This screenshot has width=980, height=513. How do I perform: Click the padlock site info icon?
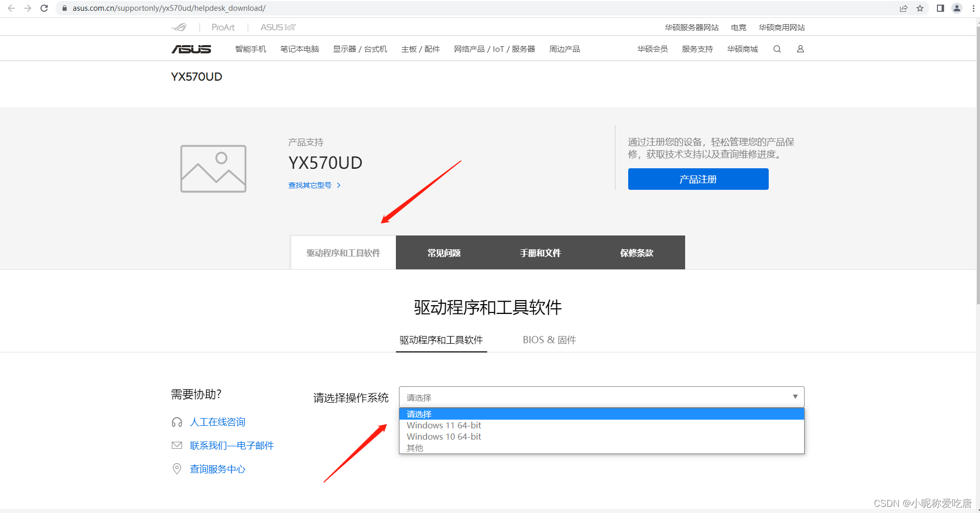click(x=65, y=8)
